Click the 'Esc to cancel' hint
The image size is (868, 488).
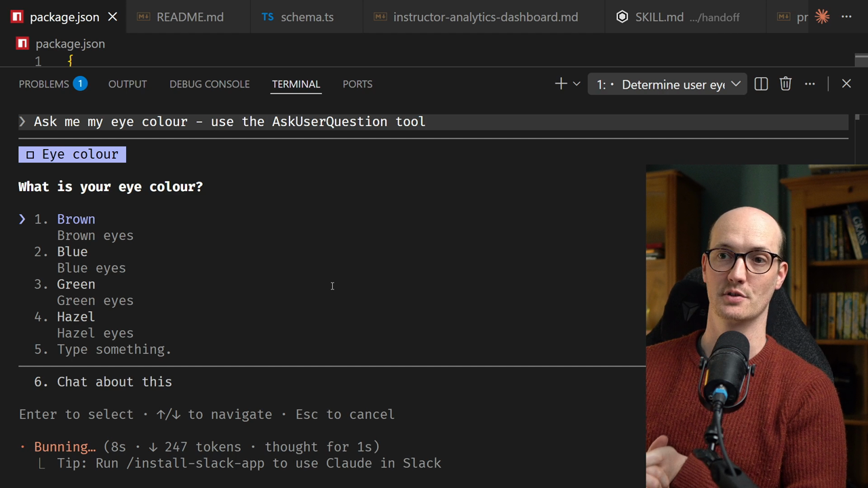click(344, 414)
